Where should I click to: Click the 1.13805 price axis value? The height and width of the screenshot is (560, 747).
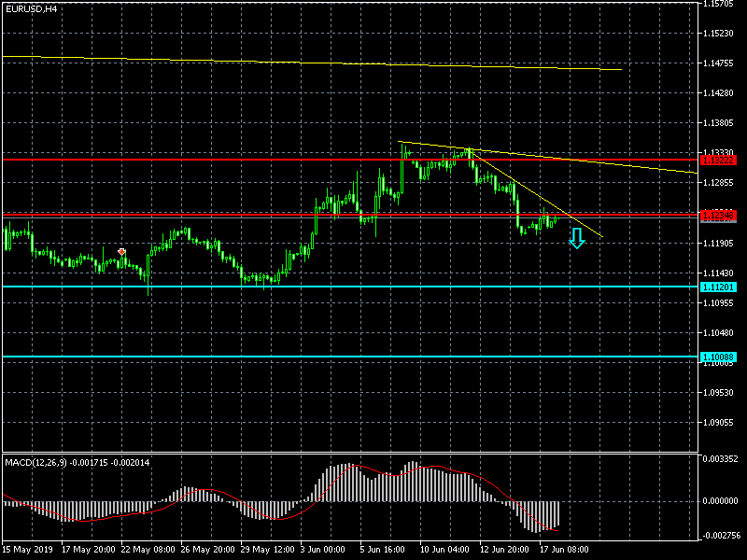(718, 123)
